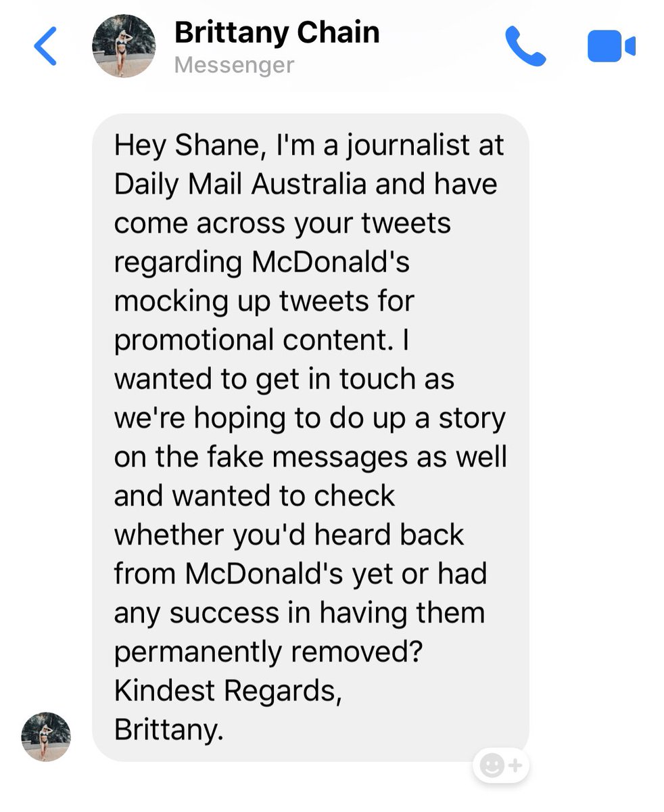Start a video call using camera icon
The width and height of the screenshot is (664, 812).
[x=611, y=47]
